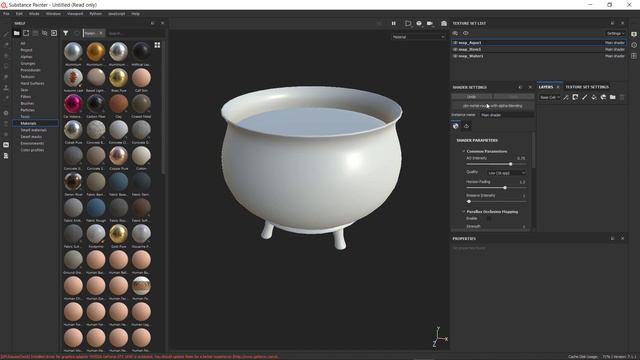Screen dimensions: 640x360
Task: Pick the Gold Pure material thumbnail
Action: pos(118,233)
